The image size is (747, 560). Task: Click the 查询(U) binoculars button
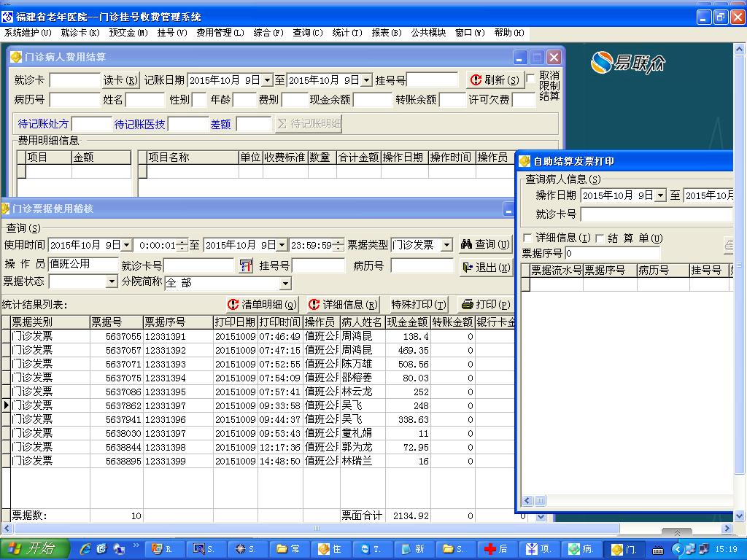[x=485, y=244]
